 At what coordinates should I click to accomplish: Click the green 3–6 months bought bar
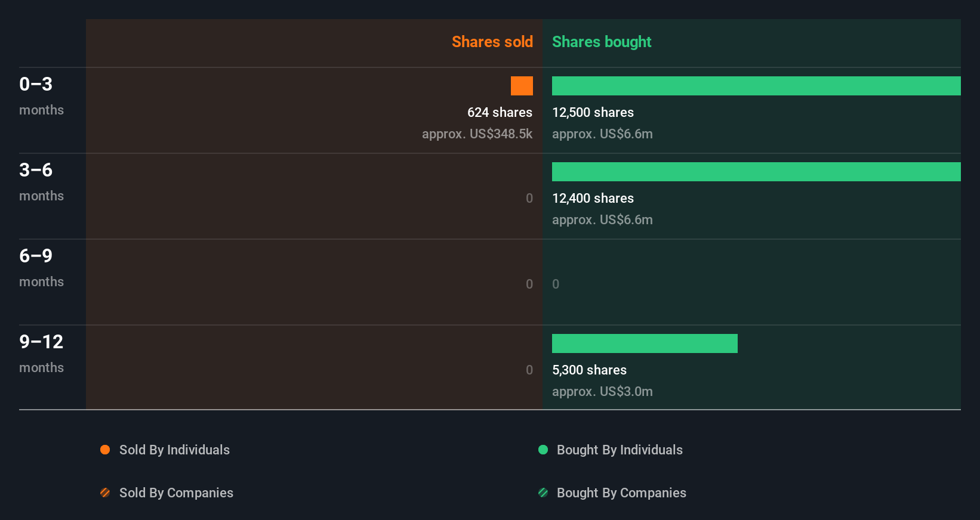(x=756, y=172)
